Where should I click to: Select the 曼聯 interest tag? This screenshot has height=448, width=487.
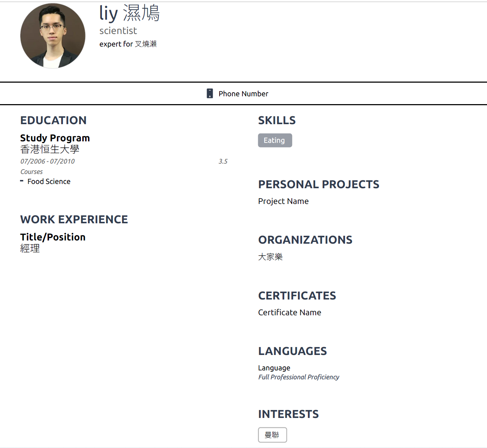pos(272,435)
